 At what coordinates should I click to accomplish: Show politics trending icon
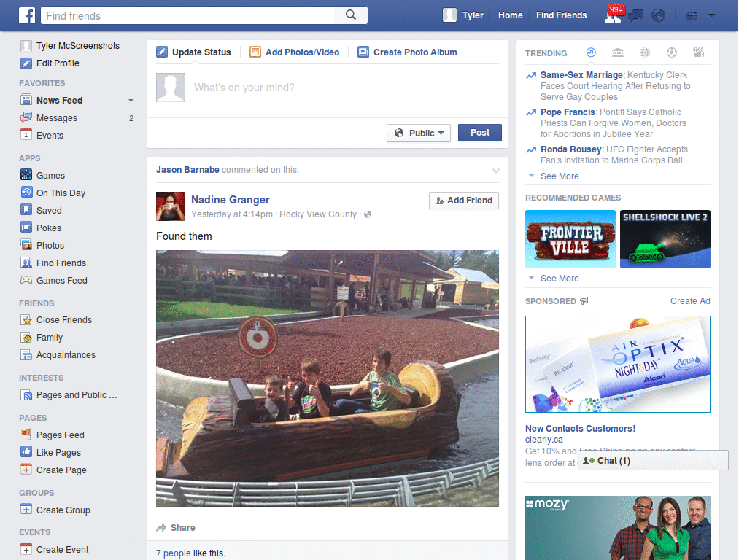(x=618, y=52)
